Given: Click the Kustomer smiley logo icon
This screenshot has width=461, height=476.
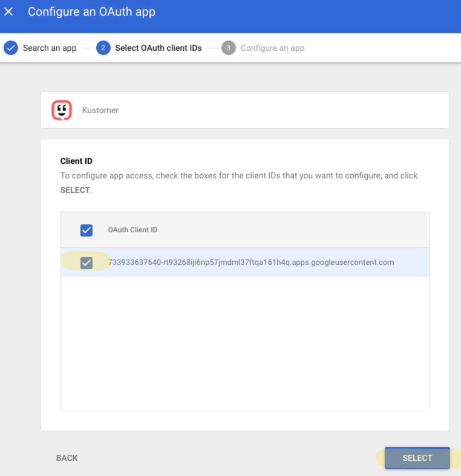Looking at the screenshot, I should pyautogui.click(x=62, y=110).
